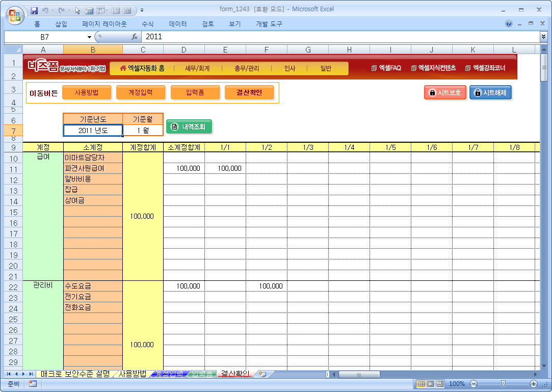This screenshot has width=552, height=392.
Task: Click the Undo arrow icon
Action: click(x=45, y=10)
